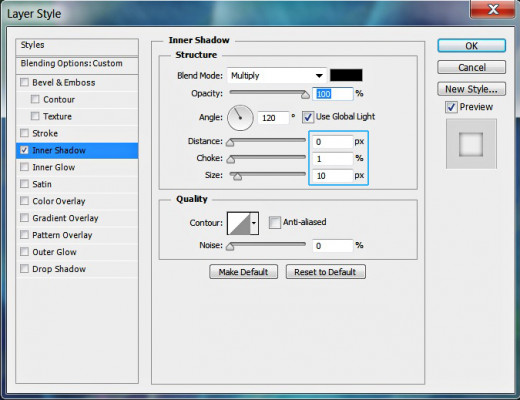Click the Angle dial control

tap(240, 118)
